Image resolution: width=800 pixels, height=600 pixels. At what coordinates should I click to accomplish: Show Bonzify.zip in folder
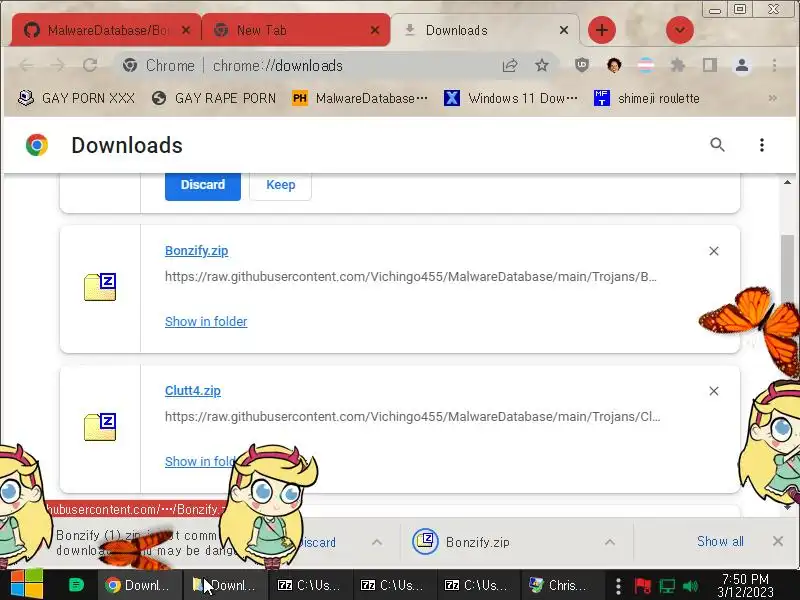[x=206, y=321]
